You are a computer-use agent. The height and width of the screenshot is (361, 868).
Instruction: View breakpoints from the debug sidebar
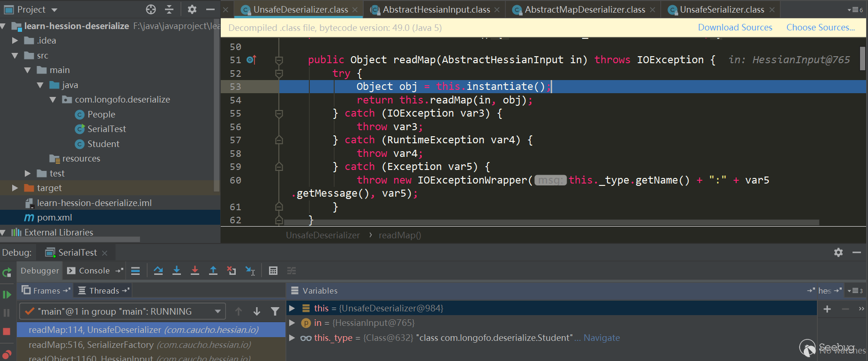click(7, 354)
